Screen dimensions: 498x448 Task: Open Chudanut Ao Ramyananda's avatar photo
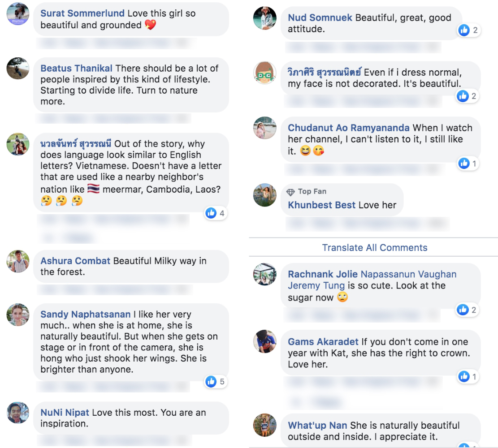coord(265,128)
